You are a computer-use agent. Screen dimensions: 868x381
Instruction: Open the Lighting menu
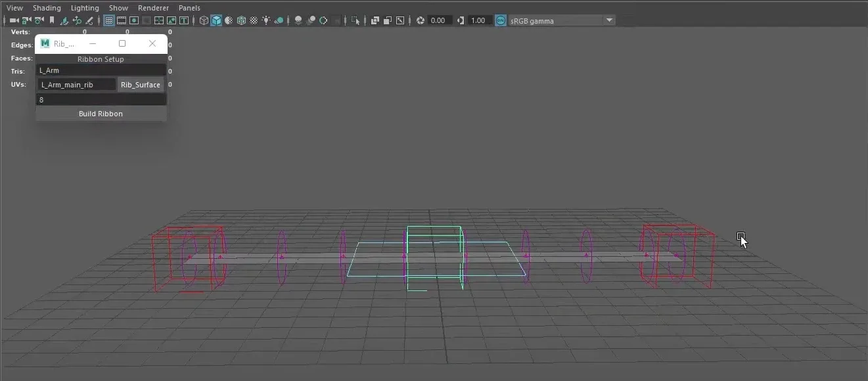(x=85, y=8)
